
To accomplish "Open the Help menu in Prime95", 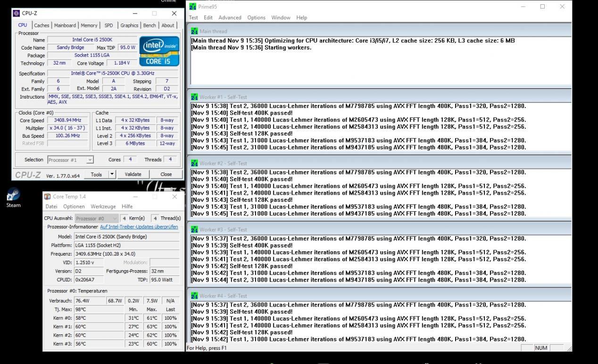I will click(x=301, y=17).
